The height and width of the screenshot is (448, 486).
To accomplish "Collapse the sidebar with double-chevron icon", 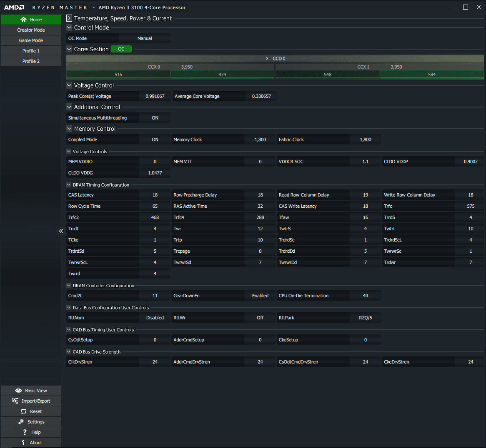I will pos(61,231).
